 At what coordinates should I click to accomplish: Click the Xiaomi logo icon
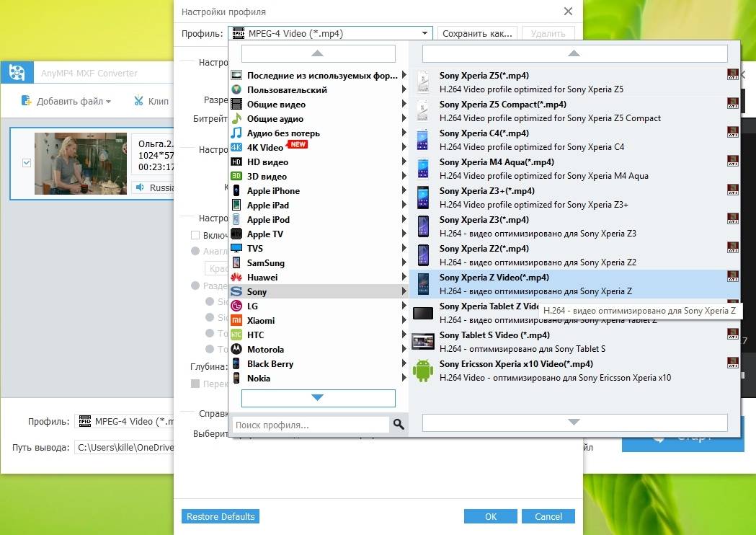pos(236,320)
